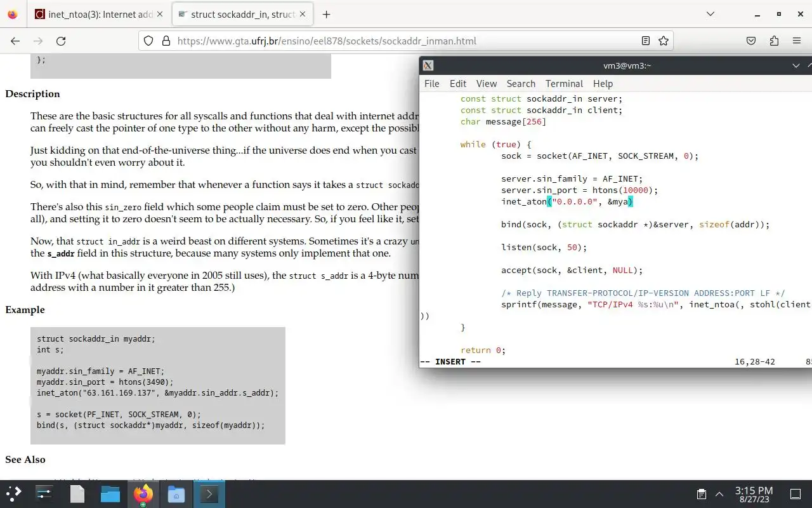The image size is (812, 508).
Task: Click the terminal titlebar chevron button
Action: point(796,65)
